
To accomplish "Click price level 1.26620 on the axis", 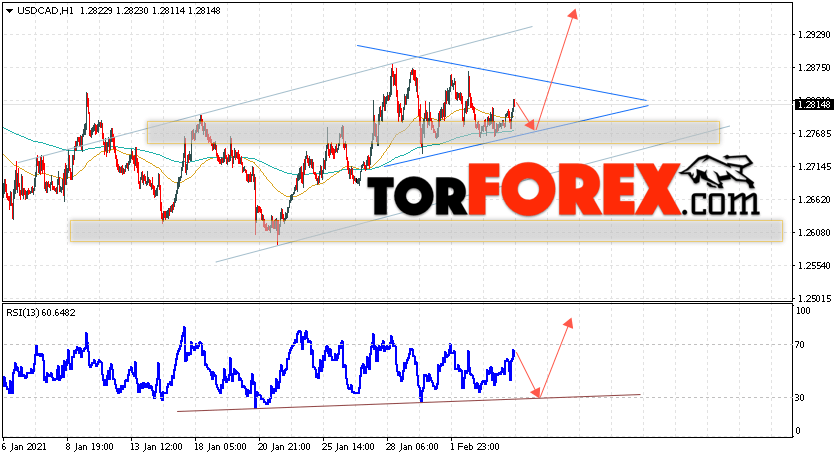I will 814,199.
